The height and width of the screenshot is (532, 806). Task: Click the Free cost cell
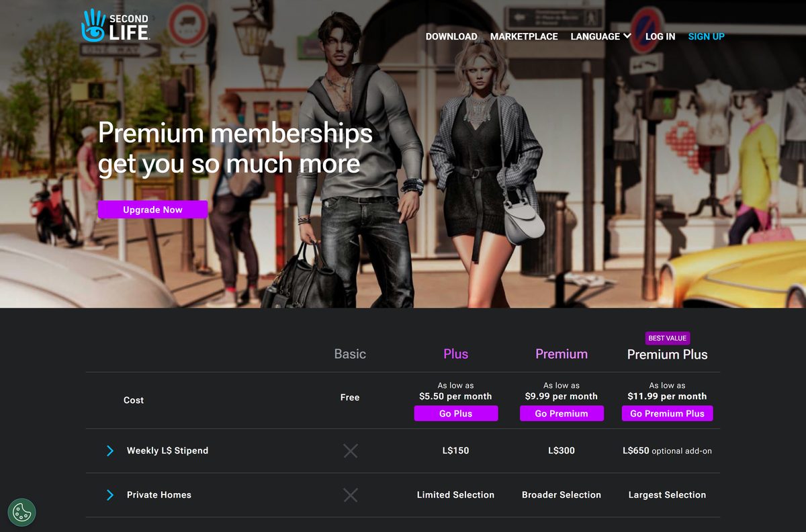(350, 398)
